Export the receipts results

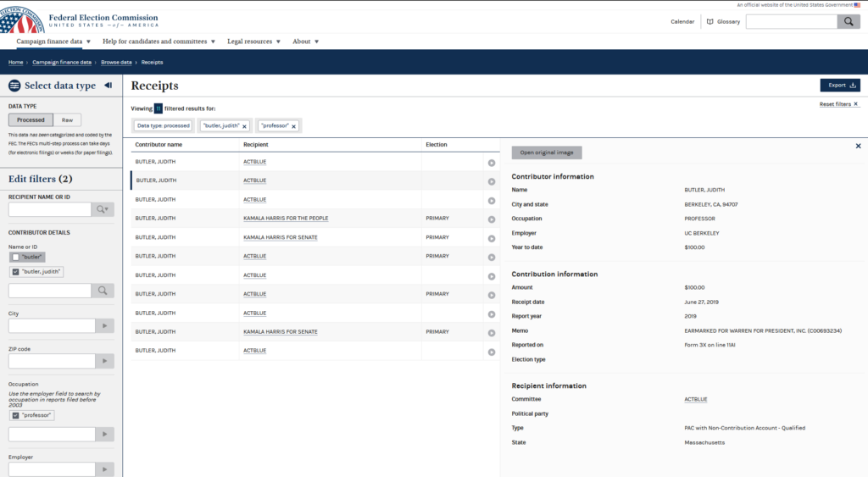[840, 86]
